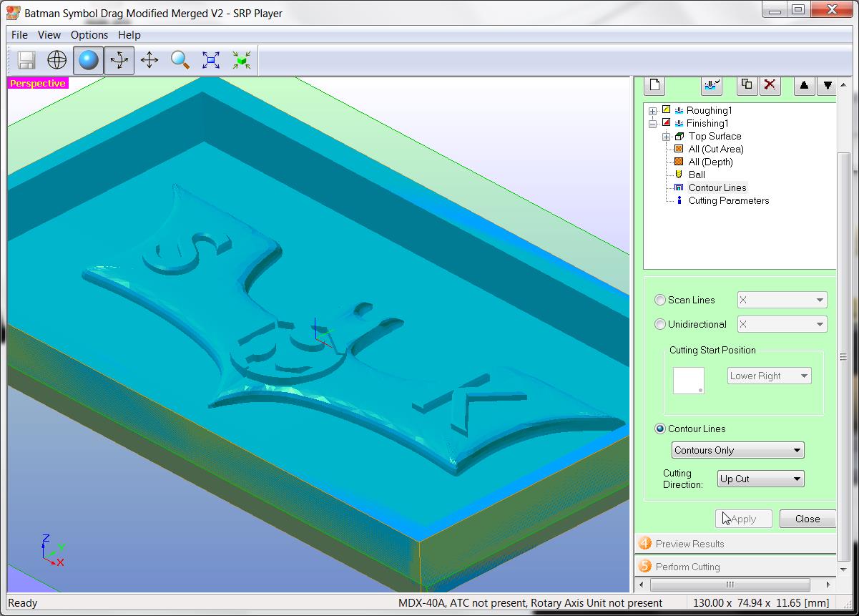859x616 pixels.
Task: Select the Finishing1 tree item
Action: pyautogui.click(x=707, y=123)
